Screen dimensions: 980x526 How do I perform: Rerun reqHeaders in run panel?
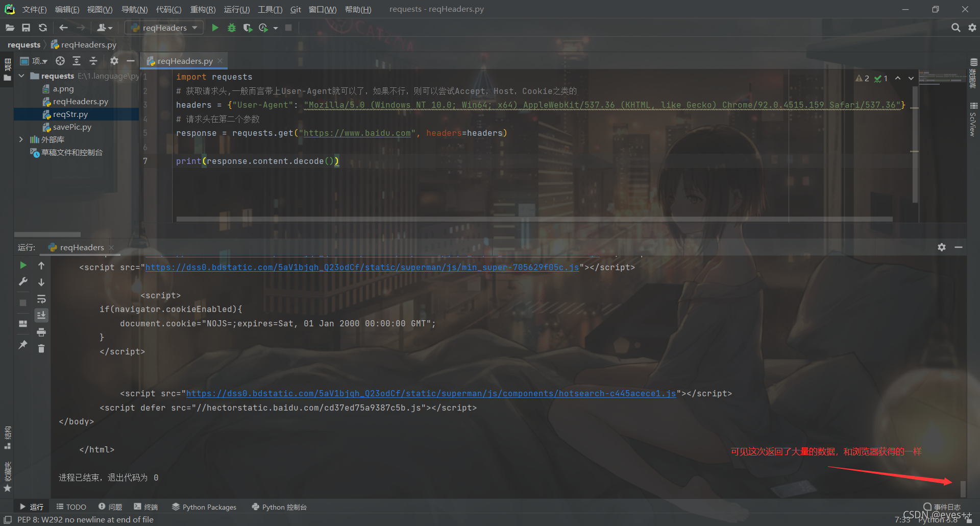pyautogui.click(x=23, y=265)
